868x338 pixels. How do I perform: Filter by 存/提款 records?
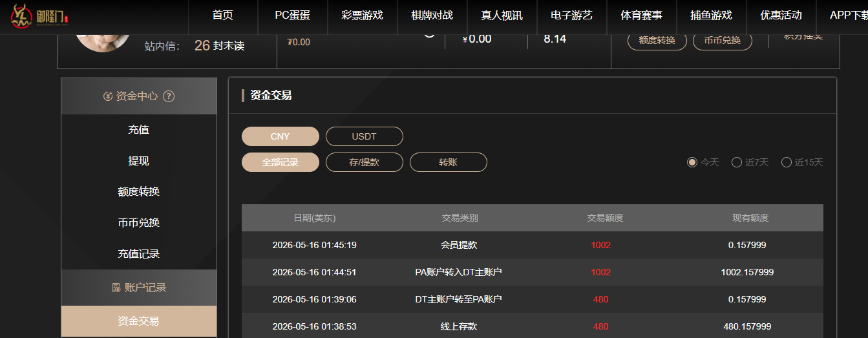point(365,162)
